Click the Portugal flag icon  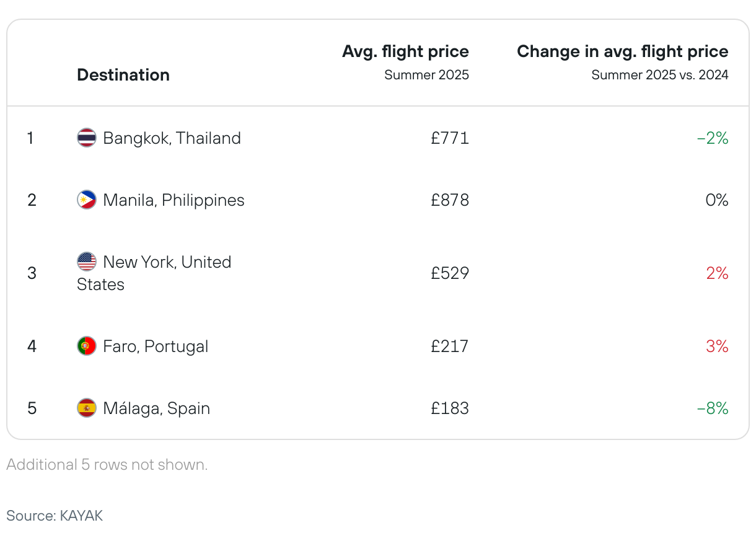point(87,346)
